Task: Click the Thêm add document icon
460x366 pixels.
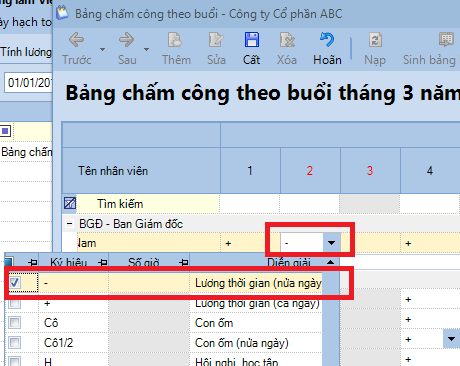Action: [x=175, y=40]
